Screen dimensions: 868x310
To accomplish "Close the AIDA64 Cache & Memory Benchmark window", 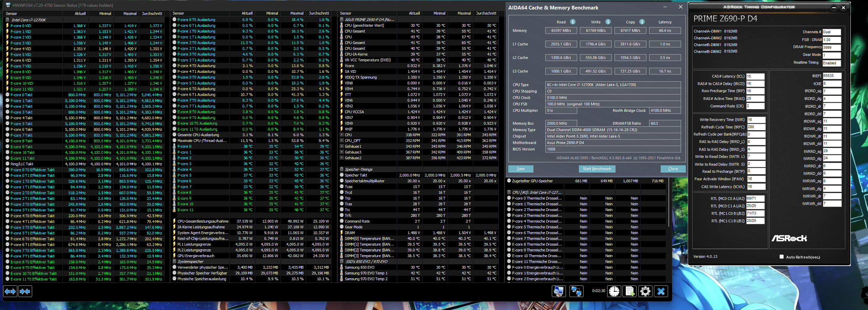I will 680,7.
